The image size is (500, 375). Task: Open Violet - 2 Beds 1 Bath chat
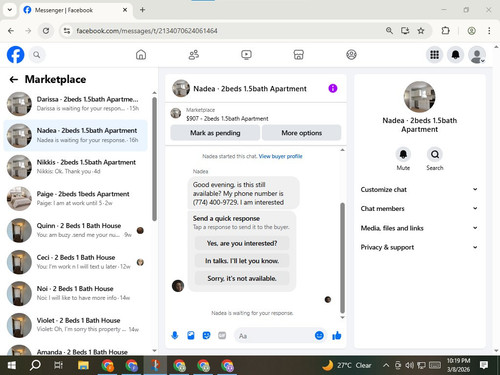tap(75, 325)
